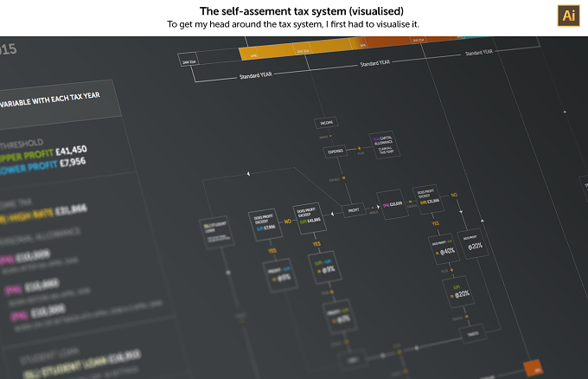Click the JAN 31st box at timeline start
Screen dimensions: 588x379
pyautogui.click(x=189, y=60)
